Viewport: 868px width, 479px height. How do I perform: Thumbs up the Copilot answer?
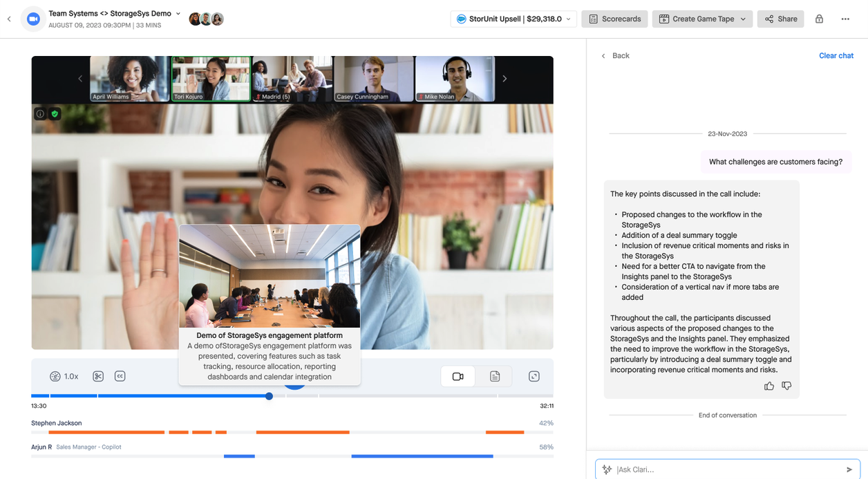(x=769, y=386)
